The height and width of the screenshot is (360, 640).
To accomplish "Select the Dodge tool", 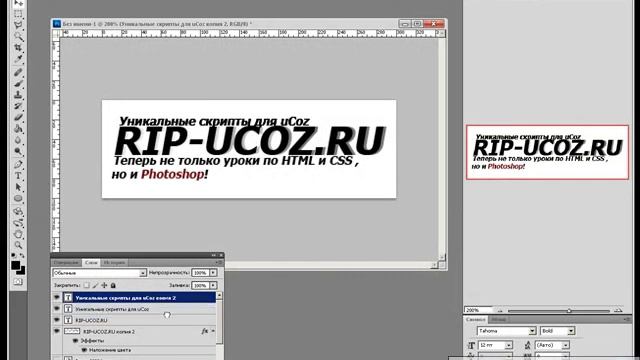I will click(18, 151).
